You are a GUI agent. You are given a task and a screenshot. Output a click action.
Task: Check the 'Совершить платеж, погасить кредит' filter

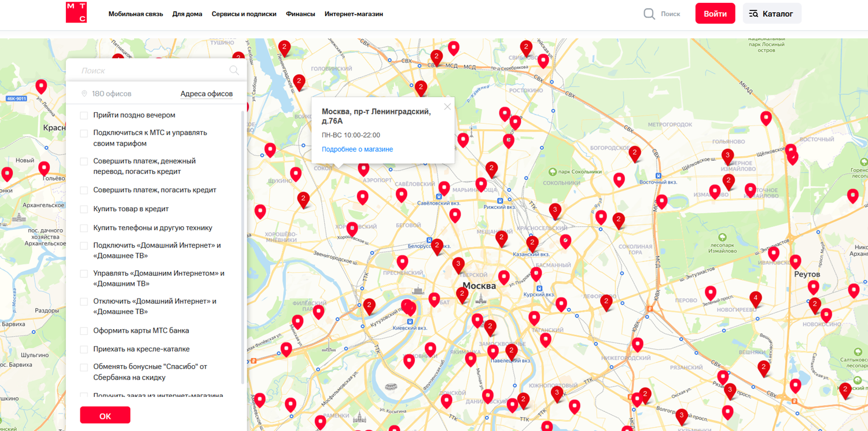pos(84,190)
